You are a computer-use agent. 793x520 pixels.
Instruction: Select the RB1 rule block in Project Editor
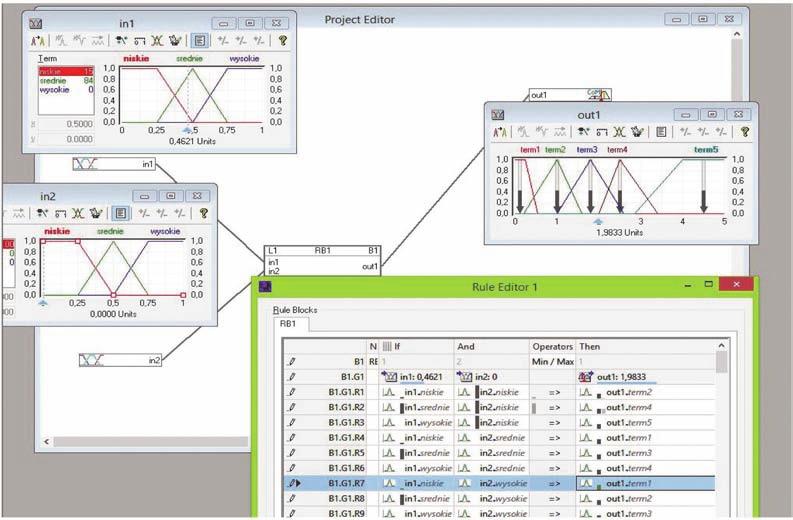[322, 261]
